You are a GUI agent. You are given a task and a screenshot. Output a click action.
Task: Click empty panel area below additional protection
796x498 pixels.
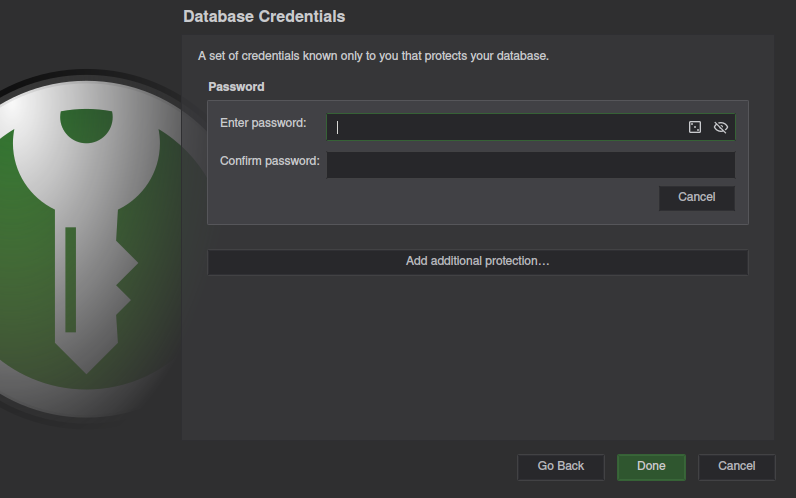tap(477, 355)
